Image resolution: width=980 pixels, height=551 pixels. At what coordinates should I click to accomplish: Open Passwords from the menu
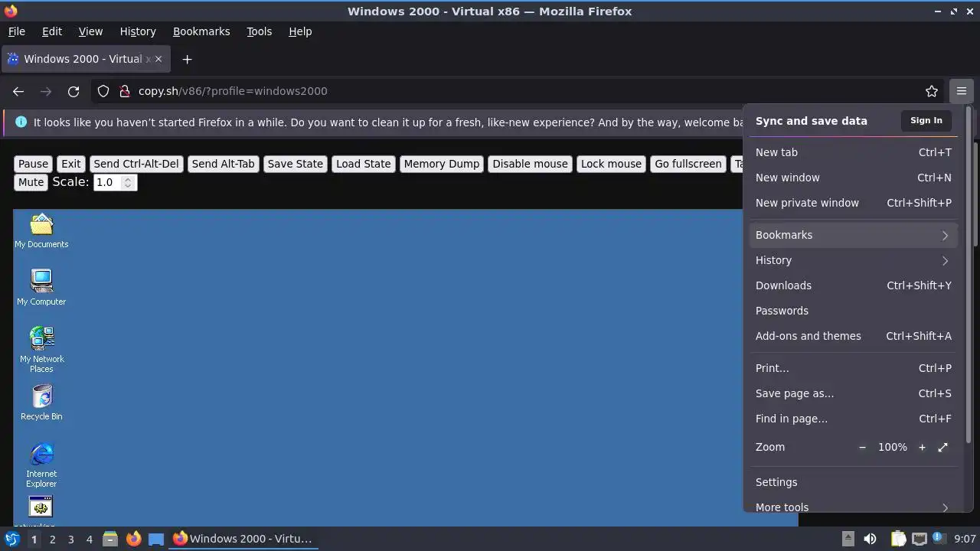852,311
